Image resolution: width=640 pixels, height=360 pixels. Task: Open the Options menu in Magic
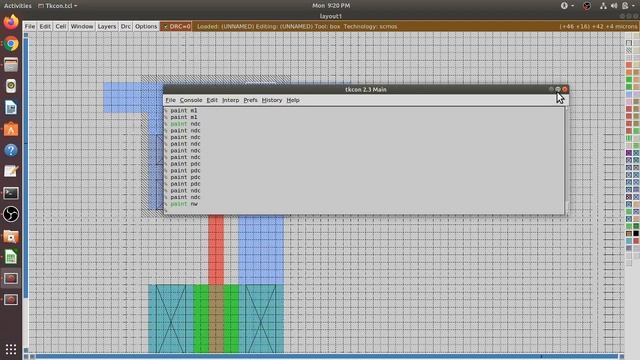[x=146, y=26]
